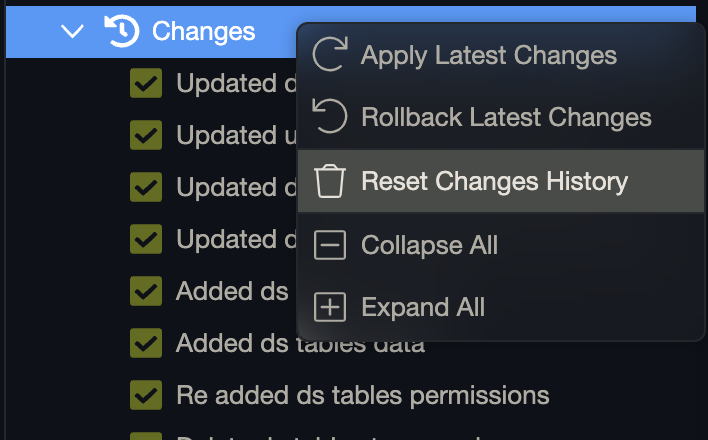Toggle the fourth Updated change checkbox
This screenshot has height=440, width=708.
[146, 239]
